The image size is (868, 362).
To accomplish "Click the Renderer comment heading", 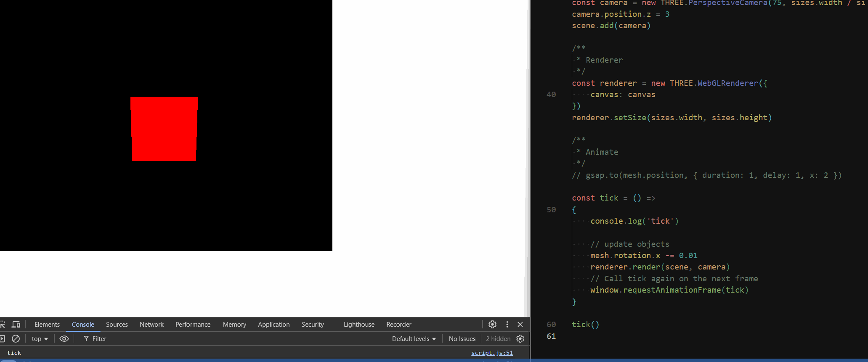I will pos(604,60).
